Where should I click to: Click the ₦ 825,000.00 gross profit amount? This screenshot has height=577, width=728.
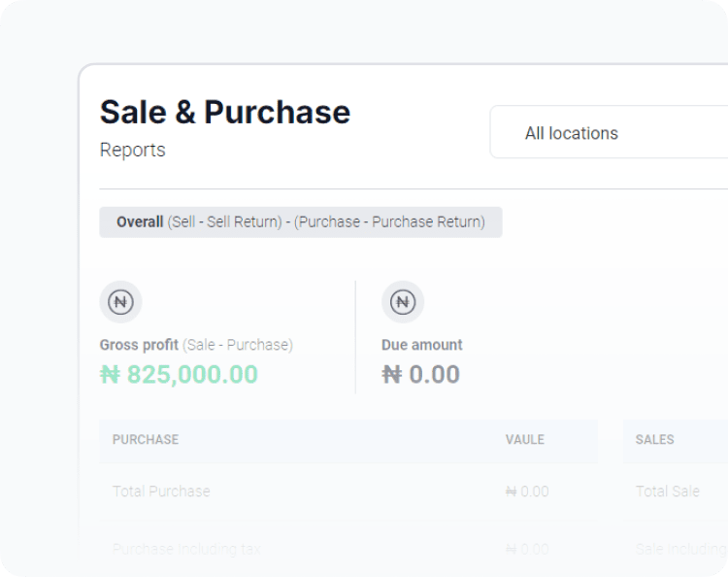click(x=179, y=375)
